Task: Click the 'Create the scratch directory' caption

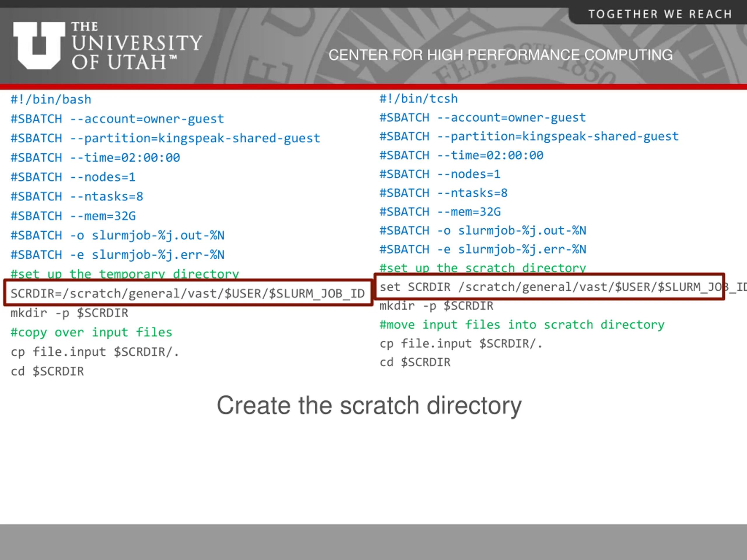Action: [369, 405]
